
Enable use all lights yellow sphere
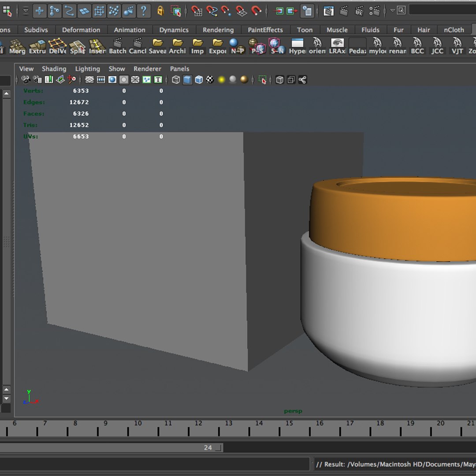tap(222, 80)
